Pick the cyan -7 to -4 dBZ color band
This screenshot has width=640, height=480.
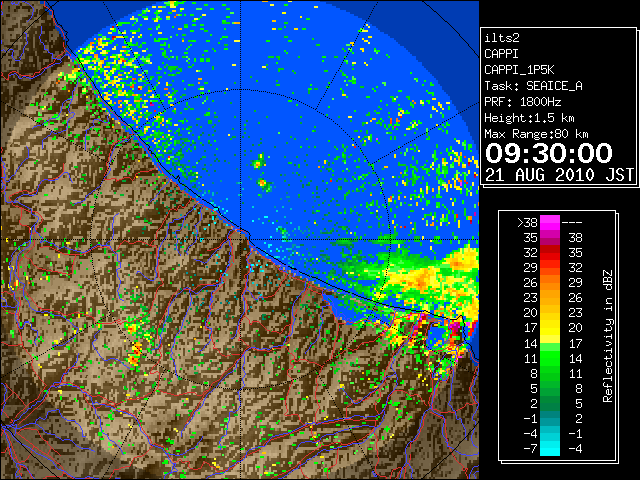(x=550, y=449)
